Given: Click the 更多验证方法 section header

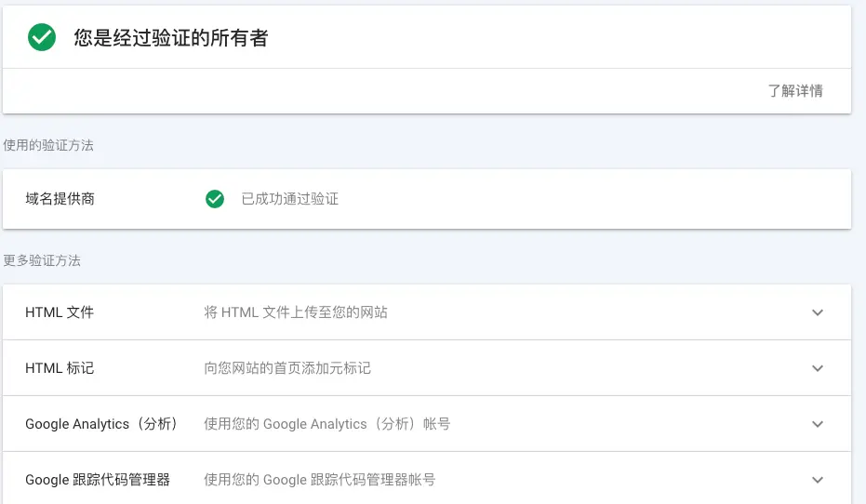Looking at the screenshot, I should click(42, 260).
